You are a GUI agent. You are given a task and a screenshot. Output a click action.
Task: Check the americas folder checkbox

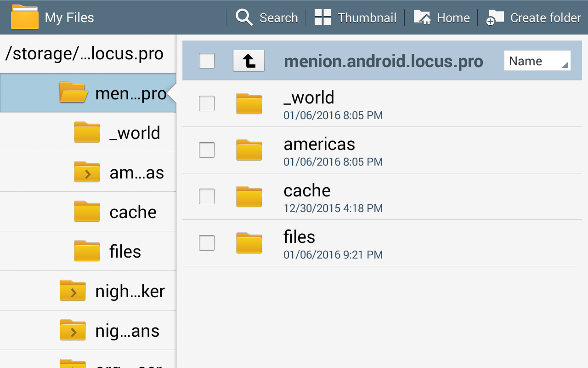[207, 150]
